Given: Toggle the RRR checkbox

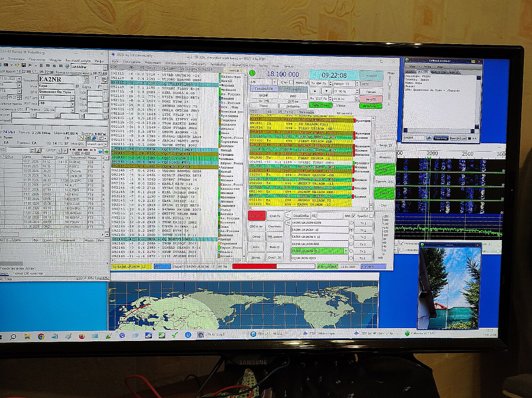Looking at the screenshot, I should (354, 216).
